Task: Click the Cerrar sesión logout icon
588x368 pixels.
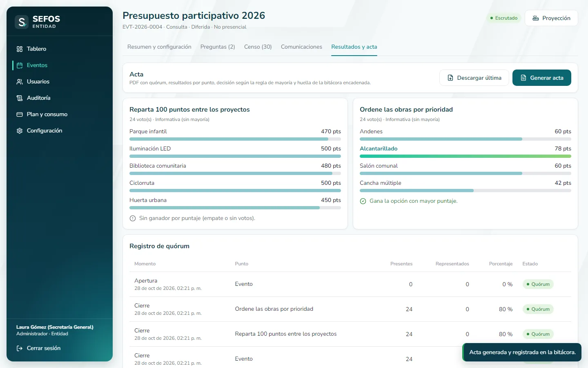Action: coord(20,348)
